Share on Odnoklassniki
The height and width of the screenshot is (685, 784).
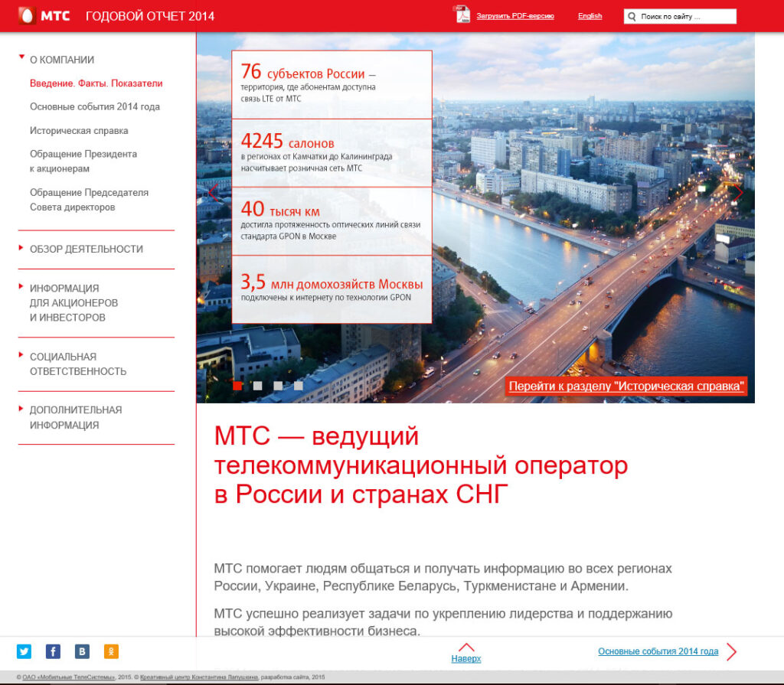coord(111,651)
